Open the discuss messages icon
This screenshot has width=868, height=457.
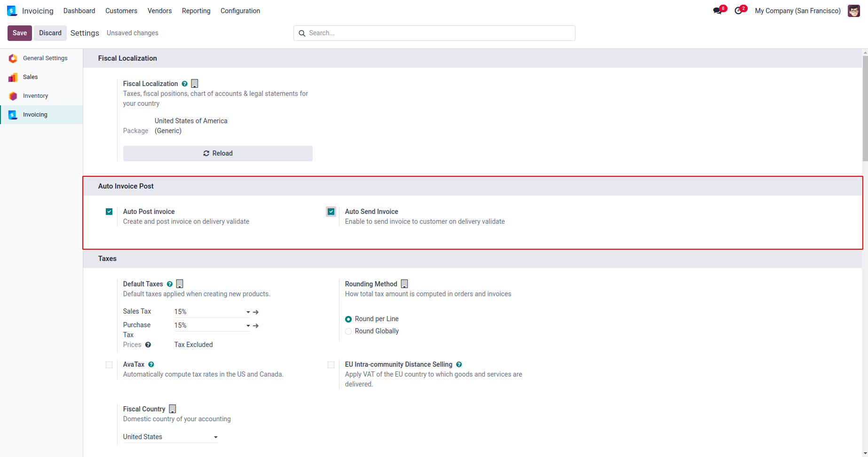[x=718, y=11]
